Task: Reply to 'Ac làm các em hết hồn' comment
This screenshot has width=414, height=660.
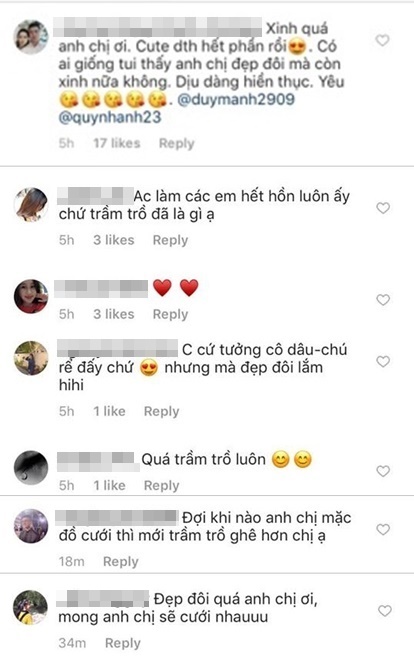Action: [x=170, y=240]
